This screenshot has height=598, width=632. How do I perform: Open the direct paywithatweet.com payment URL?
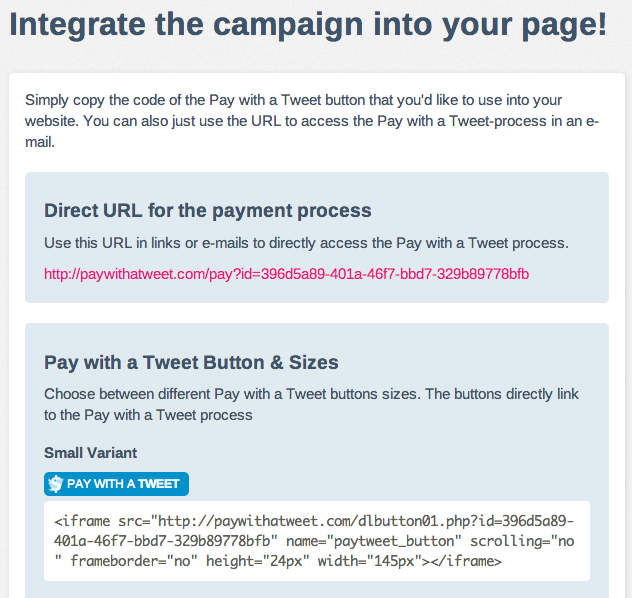coord(286,274)
